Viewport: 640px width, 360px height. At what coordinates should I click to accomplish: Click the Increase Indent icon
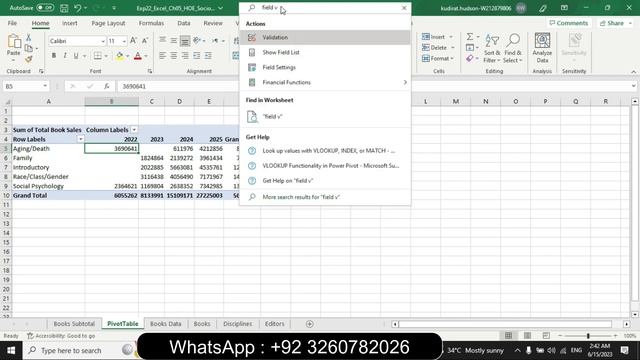208,56
